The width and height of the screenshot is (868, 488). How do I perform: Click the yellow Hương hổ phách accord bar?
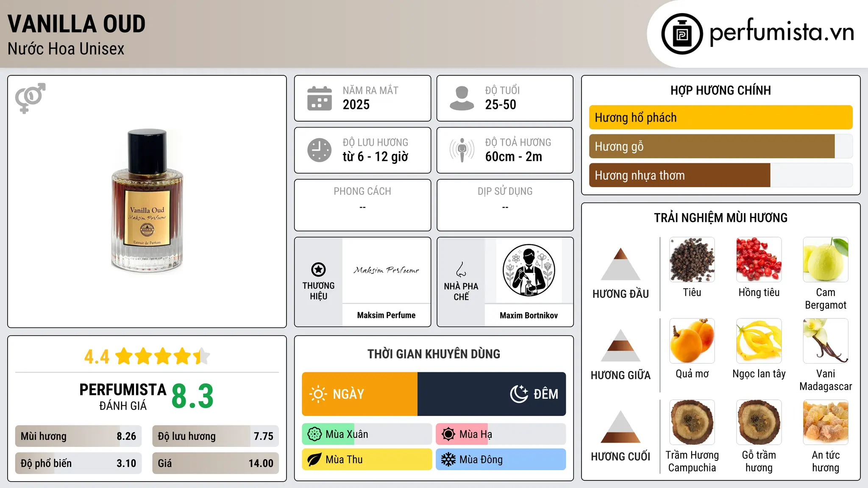point(721,117)
